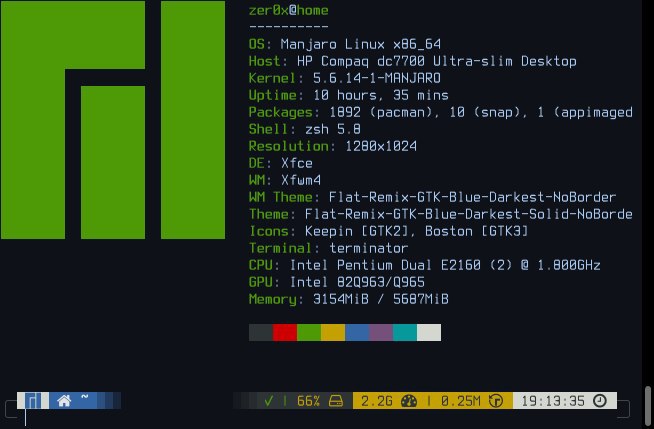Click uptime value '10 hours, 35 mins'

click(381, 95)
